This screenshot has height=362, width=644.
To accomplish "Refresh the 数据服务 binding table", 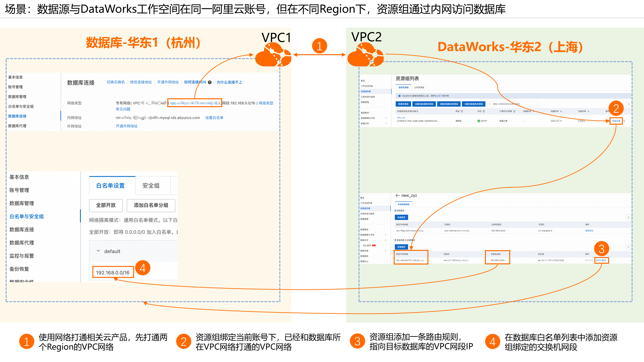I will click(628, 217).
